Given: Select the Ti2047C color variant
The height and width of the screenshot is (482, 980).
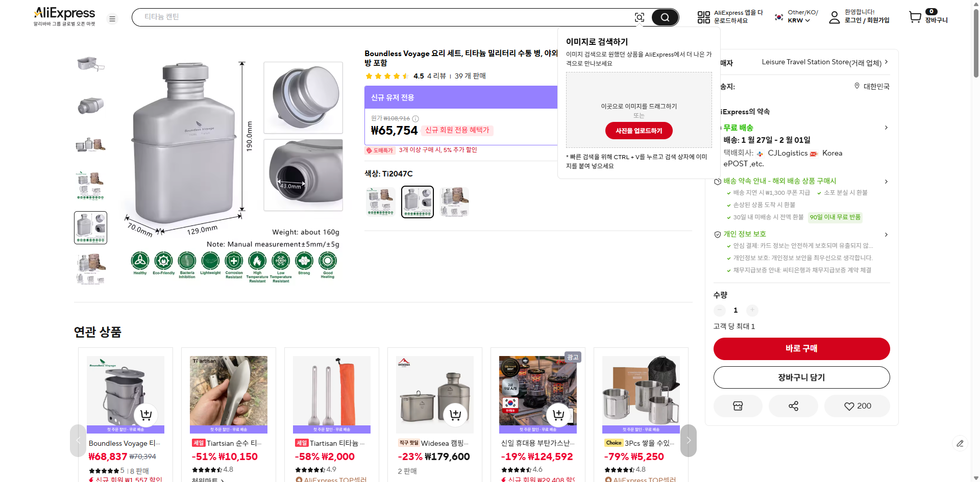Looking at the screenshot, I should [x=417, y=202].
